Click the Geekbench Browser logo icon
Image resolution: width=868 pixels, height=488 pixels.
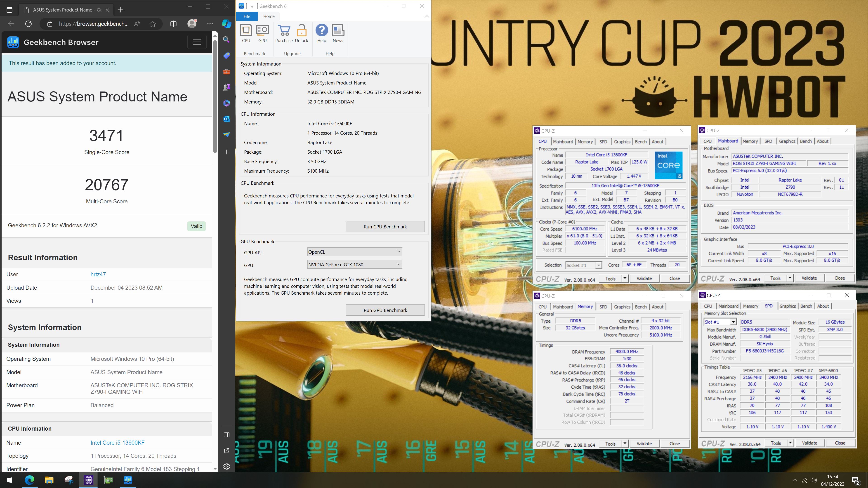coord(13,42)
